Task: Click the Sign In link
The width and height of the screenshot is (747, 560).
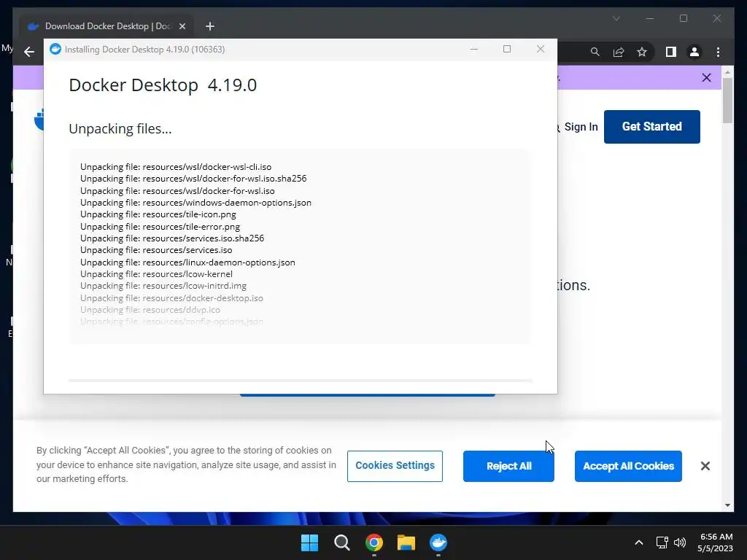Action: click(x=581, y=127)
